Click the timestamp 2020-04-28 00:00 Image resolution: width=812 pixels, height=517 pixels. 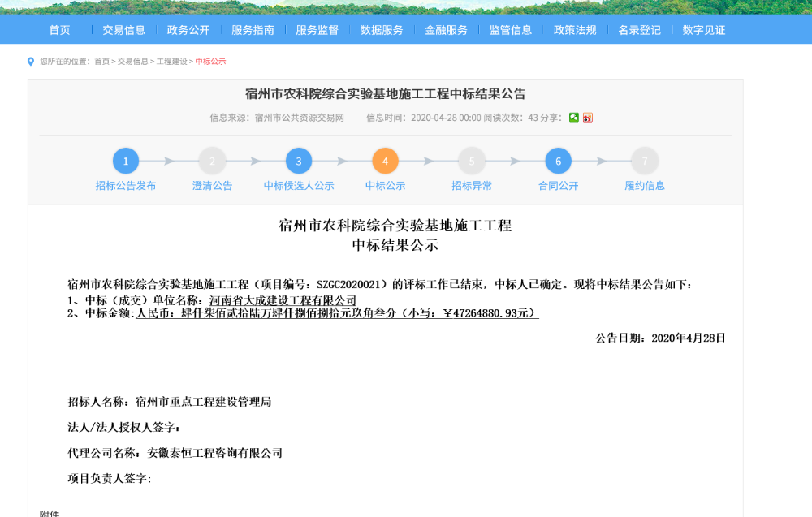point(446,118)
